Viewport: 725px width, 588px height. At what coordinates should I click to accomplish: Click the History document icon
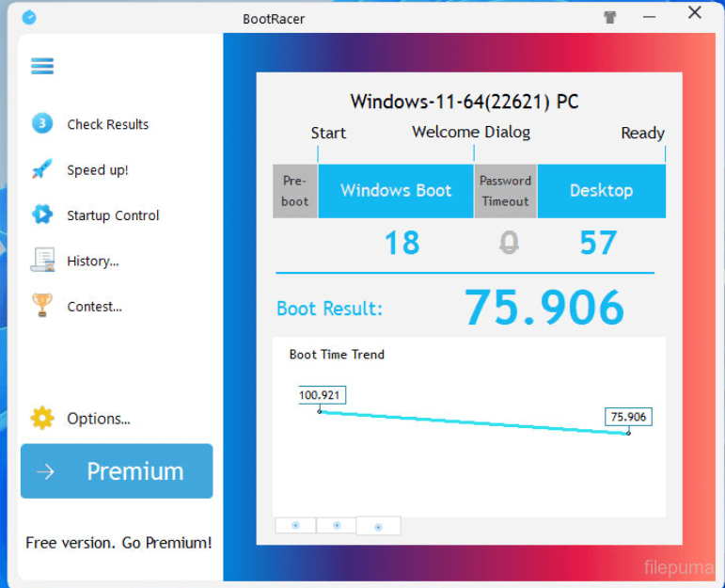click(x=42, y=260)
